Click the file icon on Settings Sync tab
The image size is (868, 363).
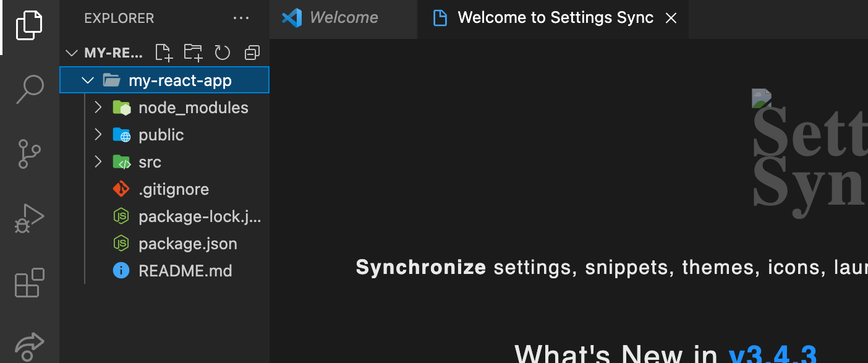[440, 18]
